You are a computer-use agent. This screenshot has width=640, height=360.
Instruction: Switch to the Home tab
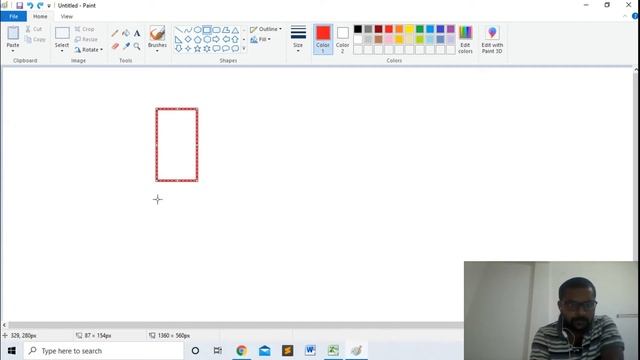[40, 16]
